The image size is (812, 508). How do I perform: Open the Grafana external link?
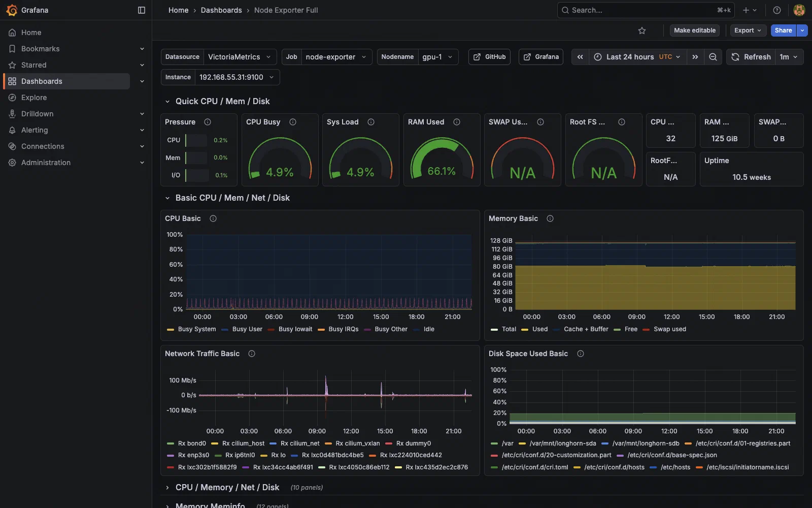541,57
